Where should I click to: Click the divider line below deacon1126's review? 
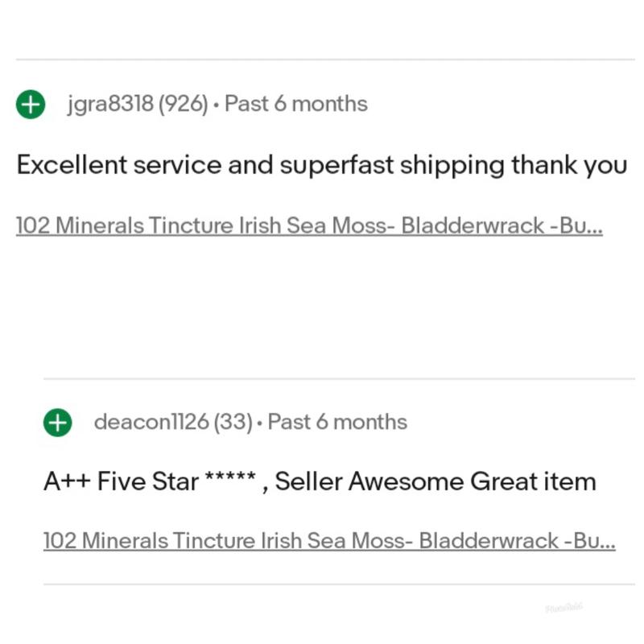click(338, 584)
